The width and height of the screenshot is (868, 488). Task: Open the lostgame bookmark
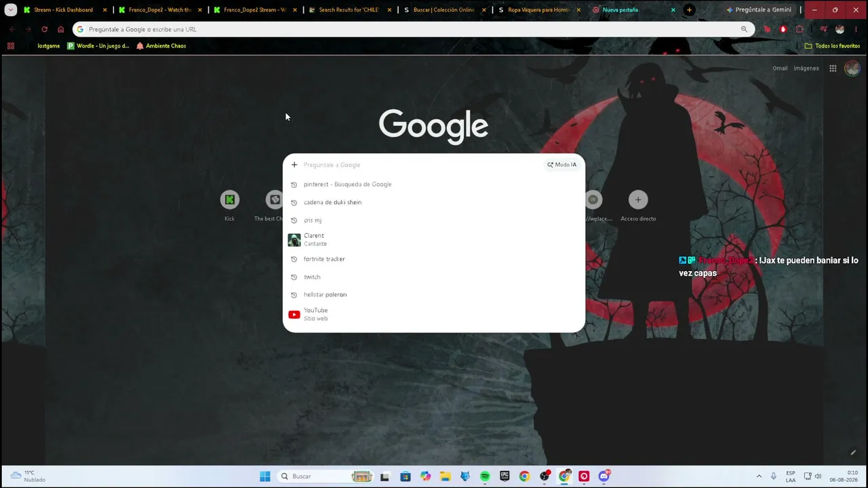coord(49,46)
